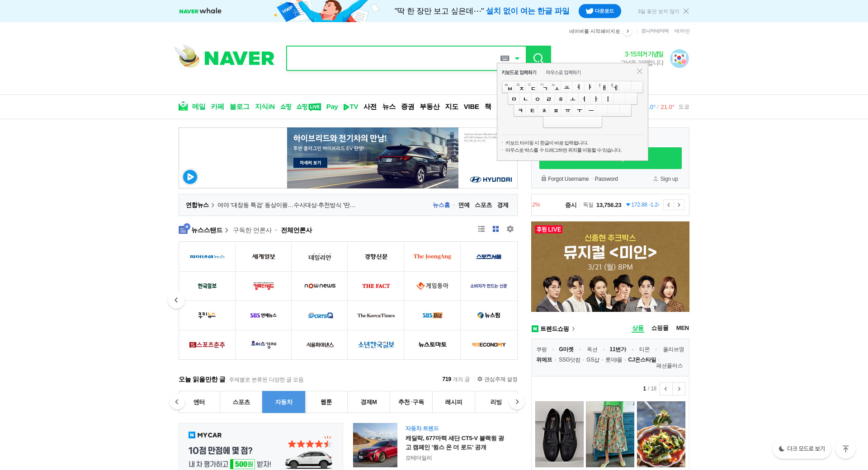Show previous stock index

click(x=669, y=205)
